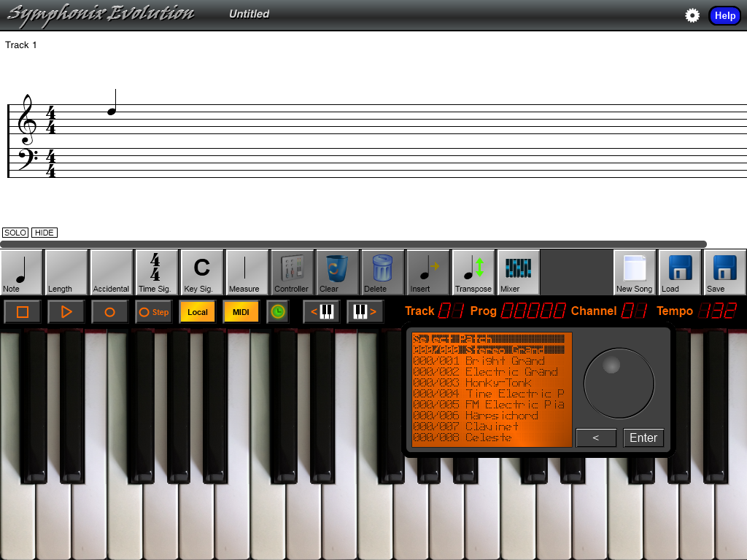
Task: Click the Track 1 label
Action: pos(21,44)
